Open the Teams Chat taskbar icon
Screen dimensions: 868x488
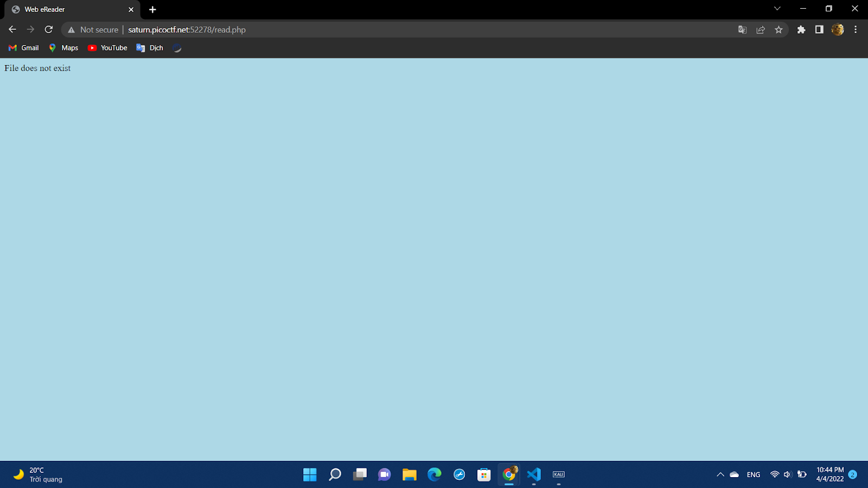click(385, 474)
